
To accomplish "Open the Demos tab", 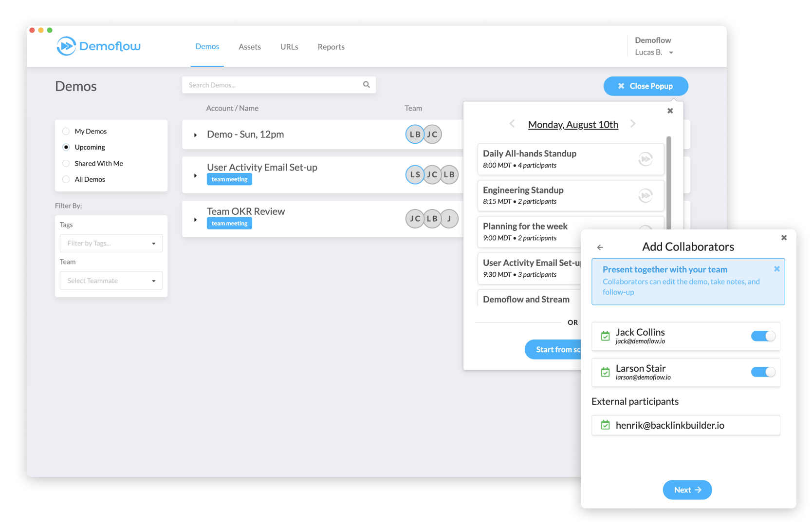I will coord(207,47).
